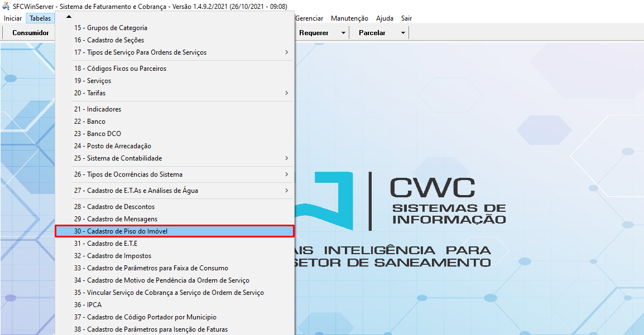644x335 pixels.
Task: Select 22 - Banco menu entry
Action: pos(89,122)
